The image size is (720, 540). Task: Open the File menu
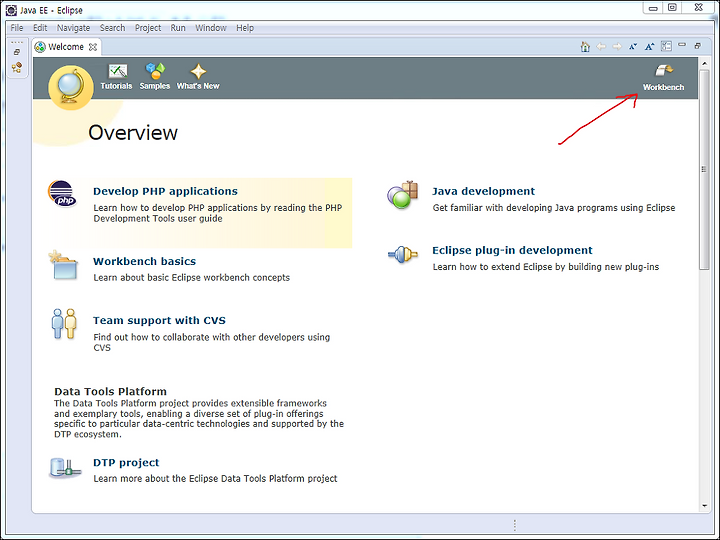point(17,28)
